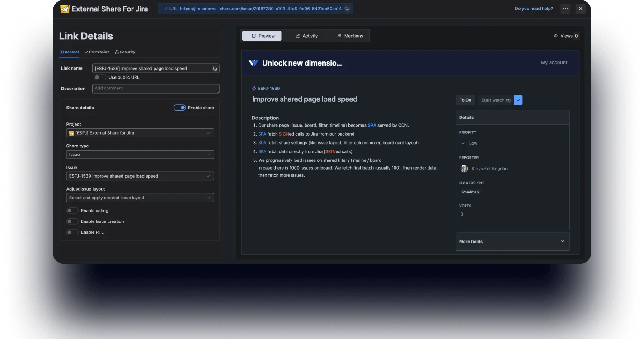Click the Views eye icon
The height and width of the screenshot is (339, 644).
pos(555,36)
